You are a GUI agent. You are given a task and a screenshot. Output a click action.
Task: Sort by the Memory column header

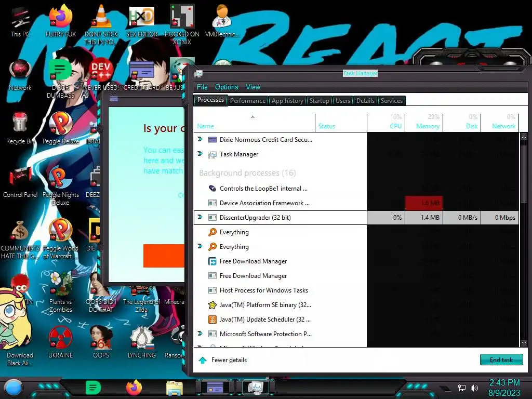coord(424,123)
